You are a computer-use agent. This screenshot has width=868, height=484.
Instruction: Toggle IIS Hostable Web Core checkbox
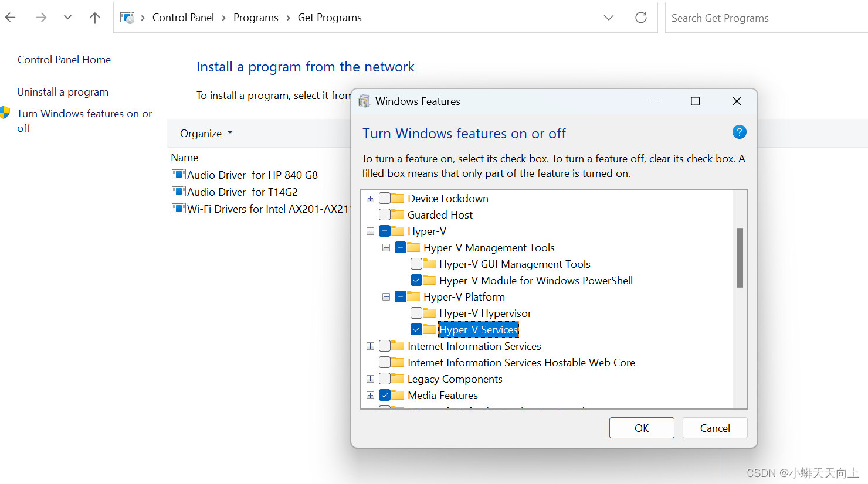(x=385, y=362)
